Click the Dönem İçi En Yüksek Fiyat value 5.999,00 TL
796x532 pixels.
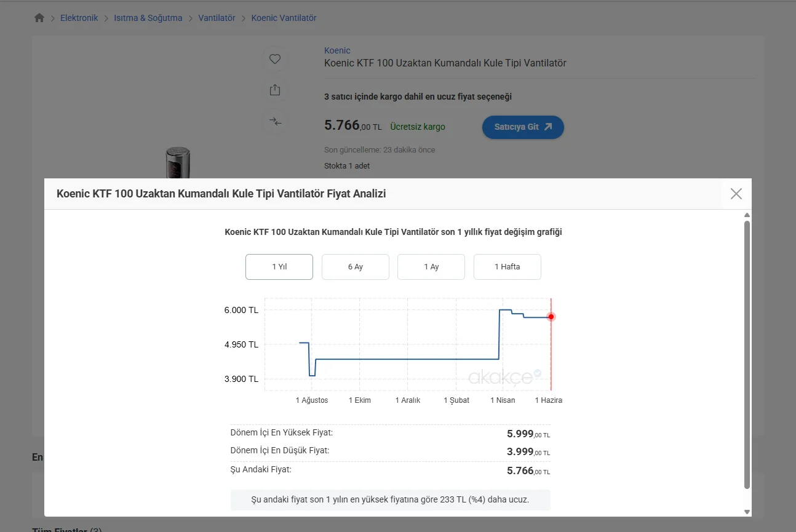tap(528, 434)
